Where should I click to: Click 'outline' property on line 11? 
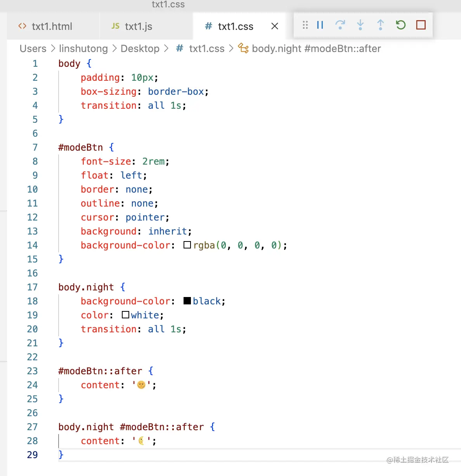[x=100, y=203]
